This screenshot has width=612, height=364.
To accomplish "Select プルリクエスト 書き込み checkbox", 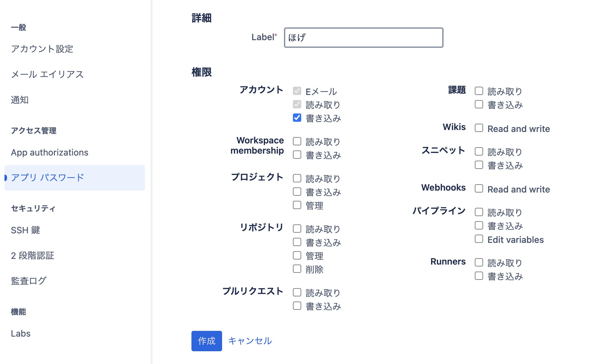I will pos(297,306).
